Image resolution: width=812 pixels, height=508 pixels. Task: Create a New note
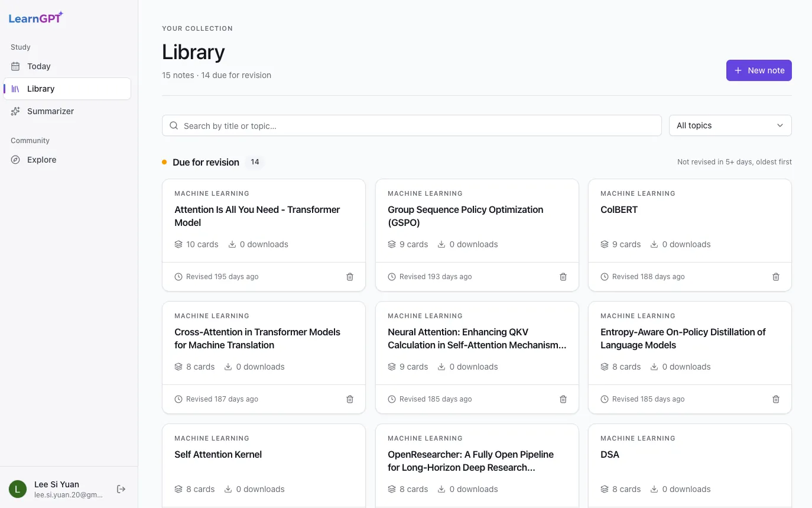coord(759,70)
